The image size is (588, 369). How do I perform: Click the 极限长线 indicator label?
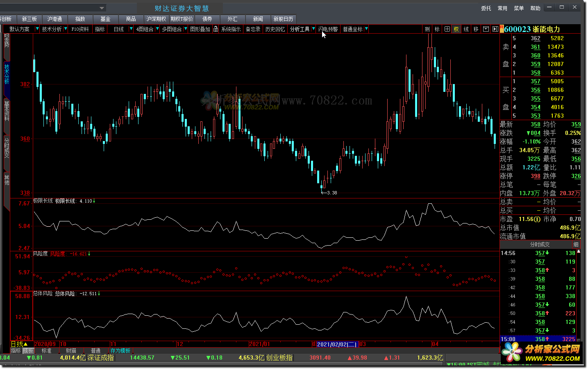[x=43, y=201]
